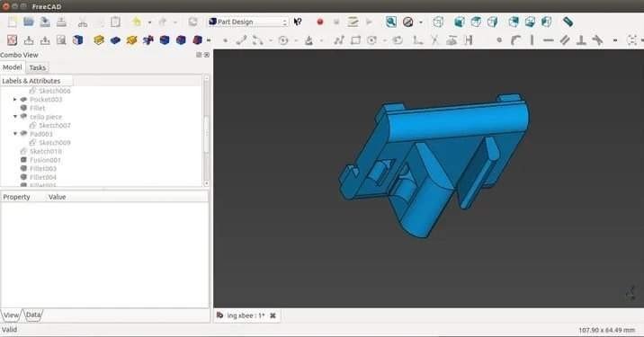This screenshot has height=337, width=644.
Task: Set the axonometric view
Action: pos(438,22)
